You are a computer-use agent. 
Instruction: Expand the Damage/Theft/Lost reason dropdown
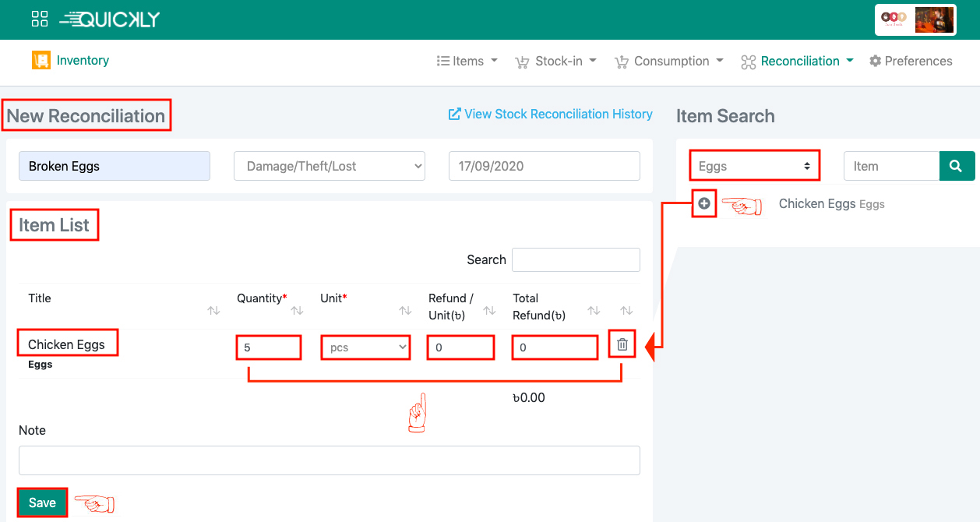click(330, 166)
